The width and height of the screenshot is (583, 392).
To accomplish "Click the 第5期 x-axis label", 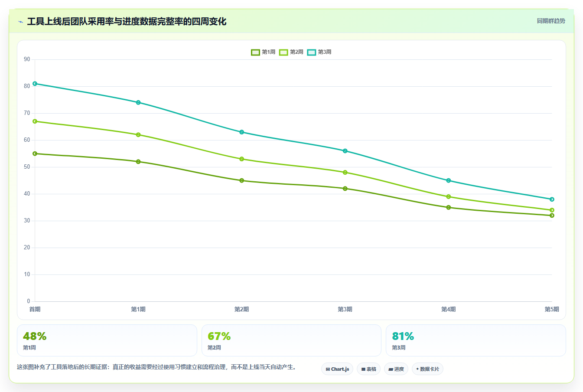I will (552, 309).
